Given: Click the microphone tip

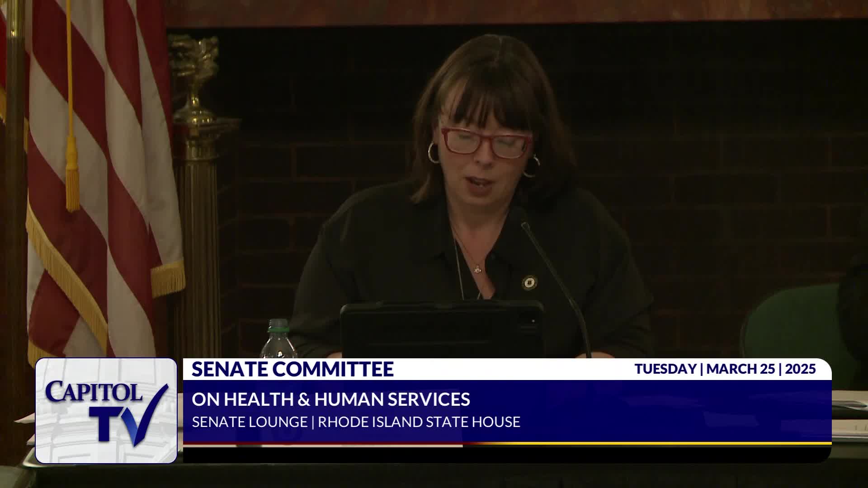Looking at the screenshot, I should pos(524,225).
